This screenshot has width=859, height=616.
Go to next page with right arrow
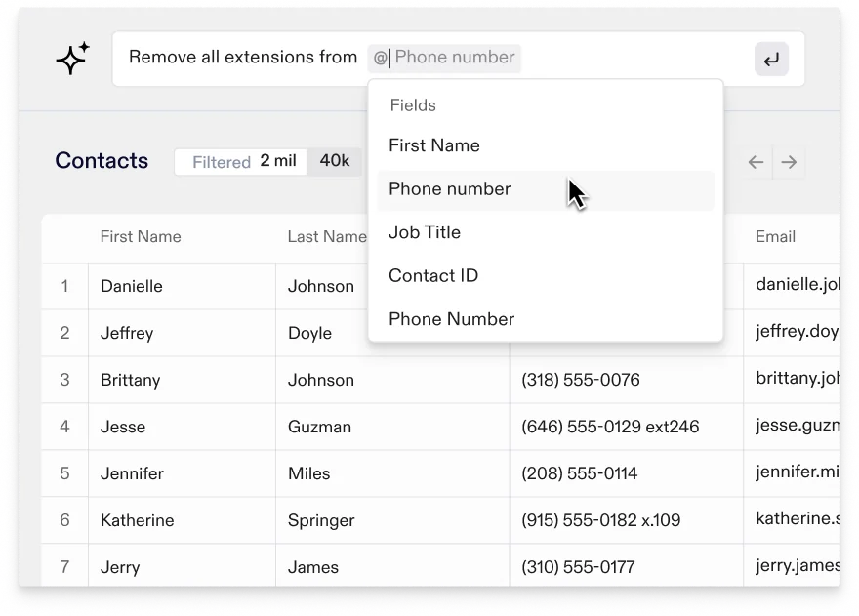790,162
